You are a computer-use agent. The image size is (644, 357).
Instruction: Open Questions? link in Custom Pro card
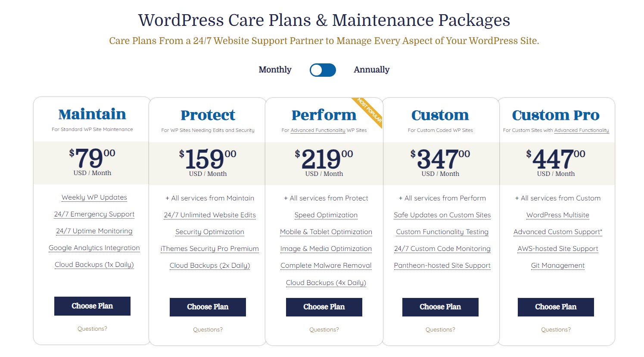pyautogui.click(x=556, y=329)
